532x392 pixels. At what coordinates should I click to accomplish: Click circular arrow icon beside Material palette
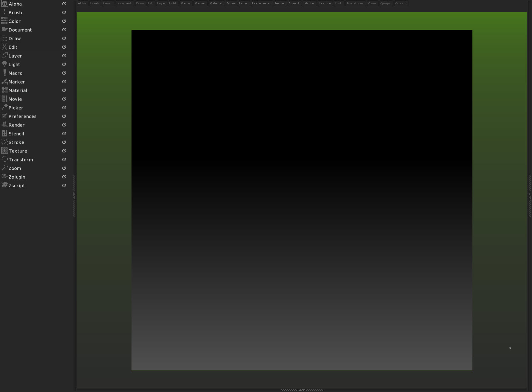pyautogui.click(x=64, y=90)
